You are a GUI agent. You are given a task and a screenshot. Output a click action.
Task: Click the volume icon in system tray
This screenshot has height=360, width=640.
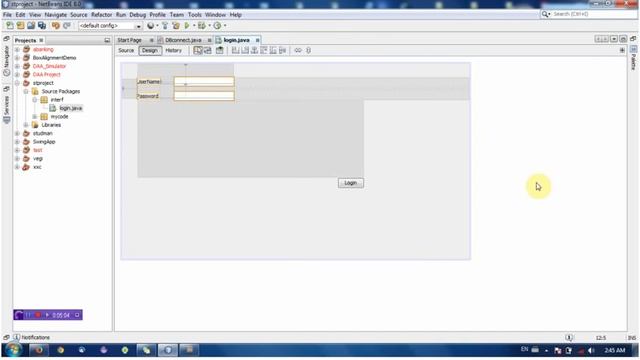591,350
